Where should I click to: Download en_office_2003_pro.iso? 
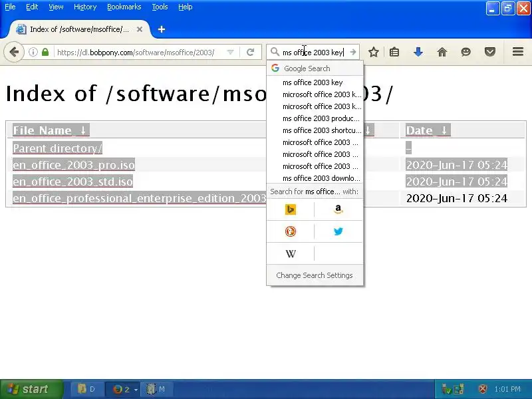point(74,165)
